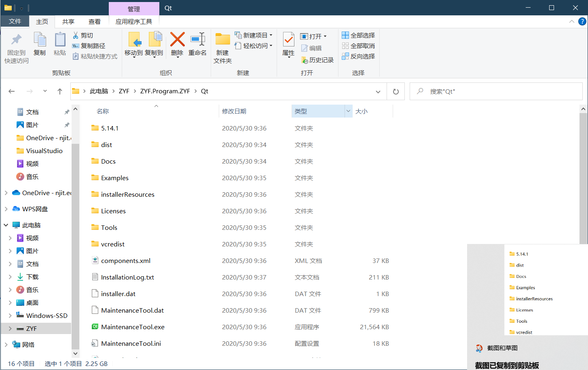The width and height of the screenshot is (588, 370).
Task: Open Application Tools (应用程序工具) tab
Action: coord(134,21)
